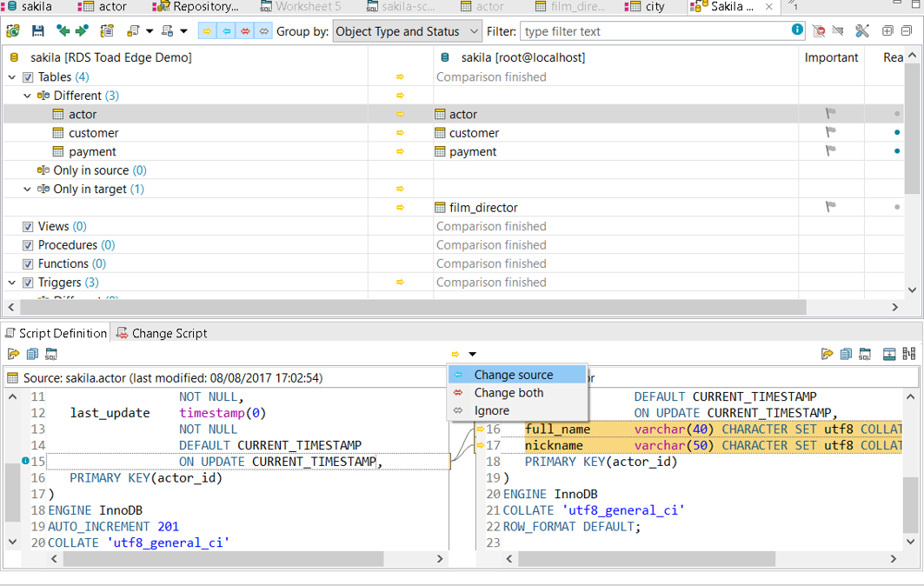Click yellow action arrow on payment row

(x=400, y=152)
